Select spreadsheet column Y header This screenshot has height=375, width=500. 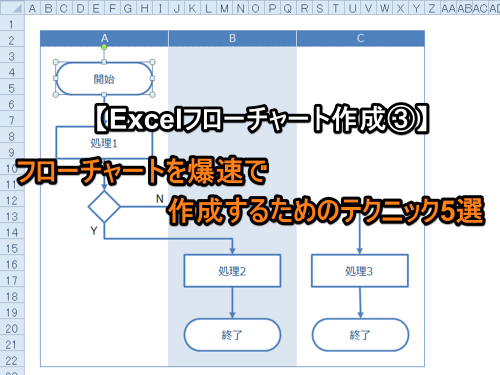416,8
